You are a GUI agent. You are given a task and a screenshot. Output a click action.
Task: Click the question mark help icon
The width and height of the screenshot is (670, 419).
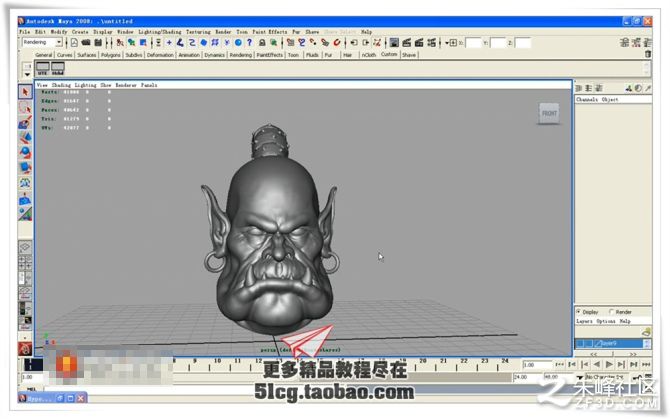(250, 43)
